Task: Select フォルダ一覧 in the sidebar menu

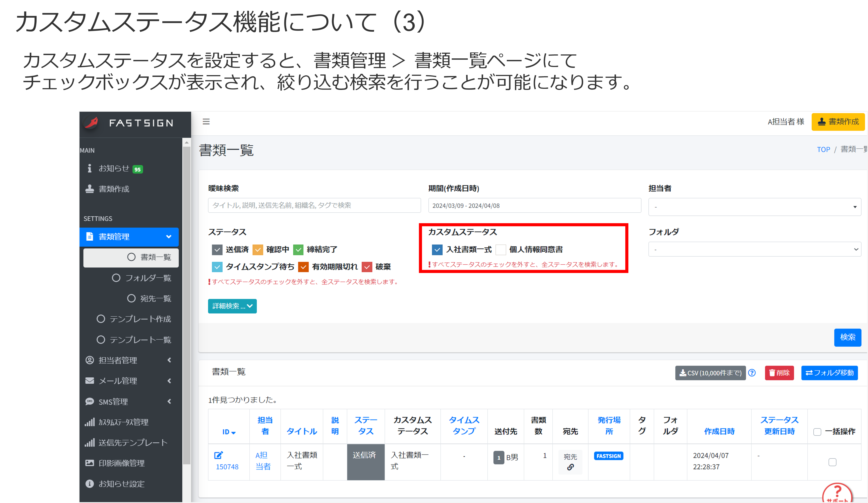Action: (148, 278)
